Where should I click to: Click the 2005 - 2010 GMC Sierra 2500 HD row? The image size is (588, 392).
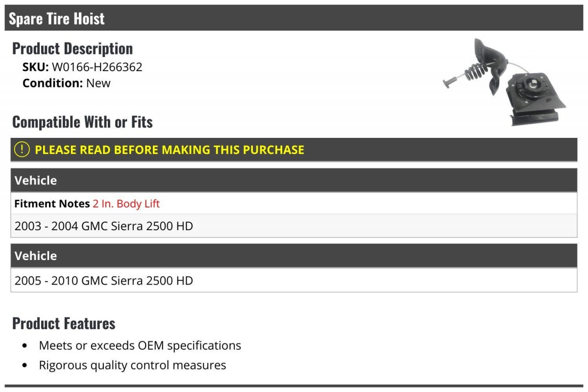[x=104, y=281]
